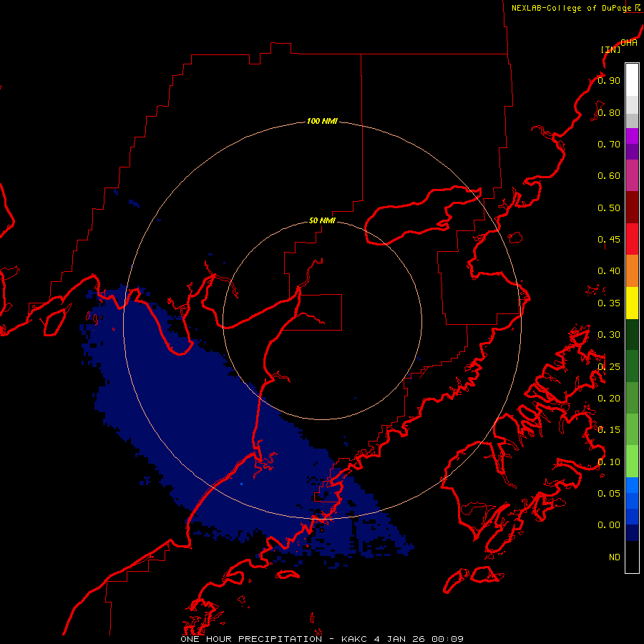Click the 0.35 legend value

tap(609, 303)
